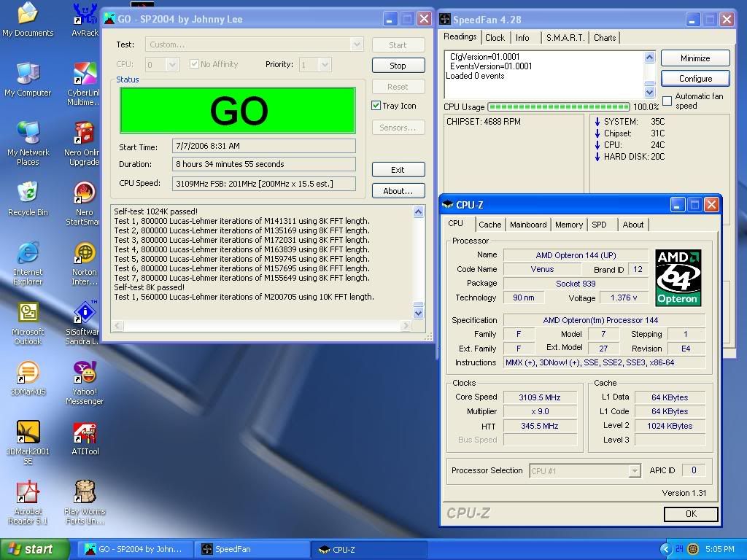Screen dimensions: 747x560
Task: Click the SpeedFan title bar app icon
Action: (x=444, y=19)
